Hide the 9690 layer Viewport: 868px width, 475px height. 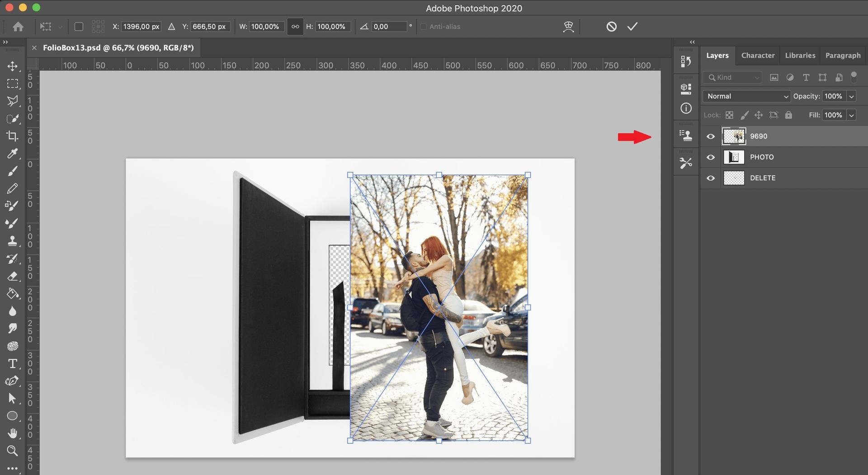pyautogui.click(x=710, y=136)
